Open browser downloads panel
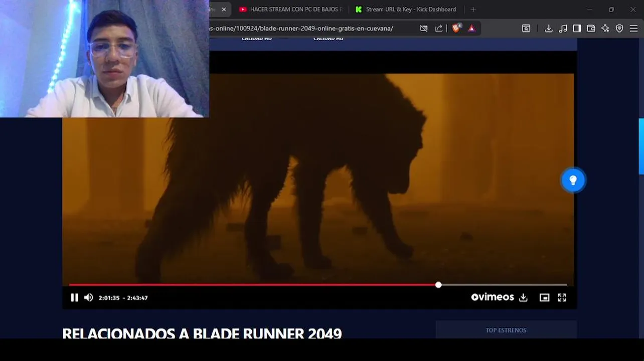Viewport: 644px width, 361px height. click(x=549, y=29)
